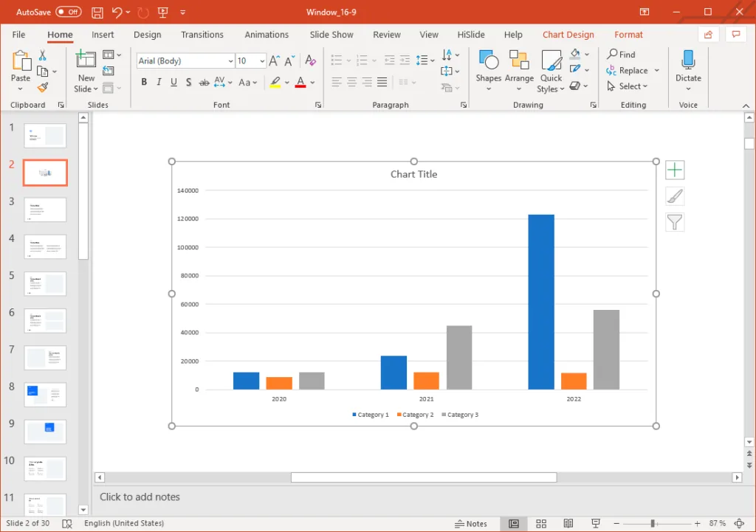Open Quick Styles gallery
756x532 pixels.
tap(551, 71)
